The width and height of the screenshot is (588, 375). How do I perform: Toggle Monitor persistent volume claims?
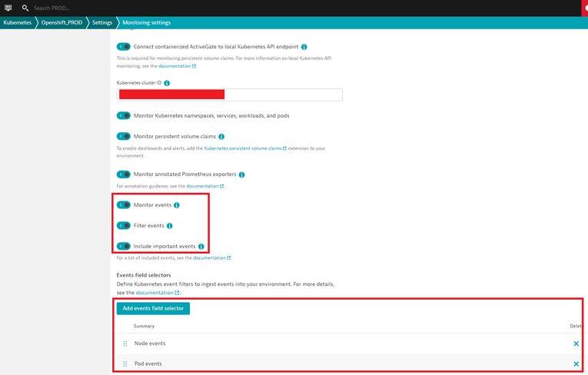(x=124, y=136)
